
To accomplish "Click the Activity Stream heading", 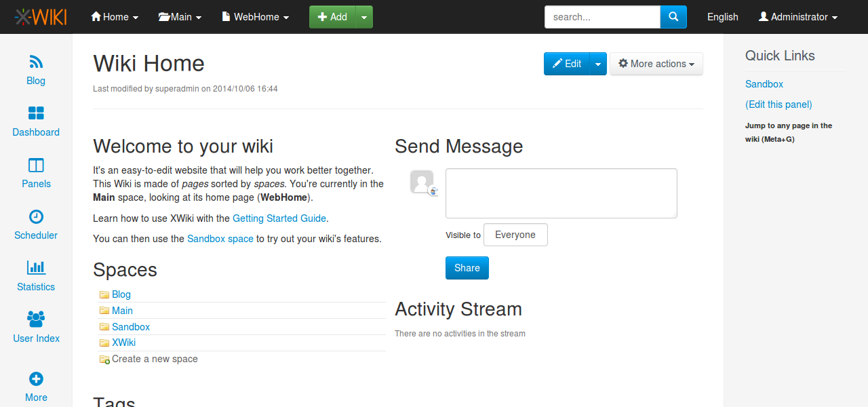I will point(458,309).
